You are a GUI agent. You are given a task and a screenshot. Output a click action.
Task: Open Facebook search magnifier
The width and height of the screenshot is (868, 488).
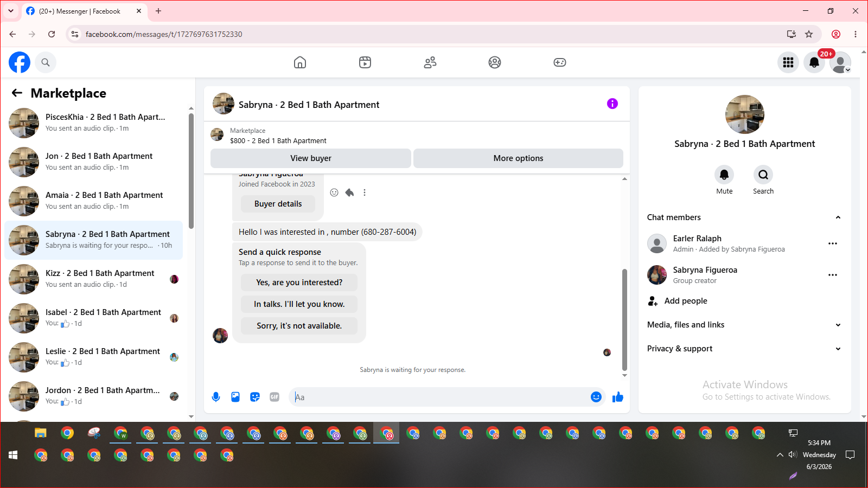click(x=46, y=62)
